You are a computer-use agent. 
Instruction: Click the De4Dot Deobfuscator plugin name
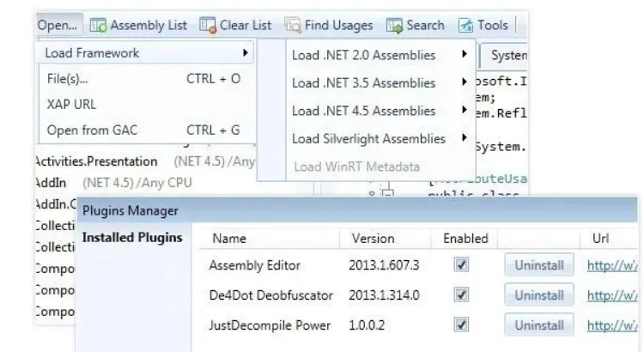pyautogui.click(x=270, y=295)
